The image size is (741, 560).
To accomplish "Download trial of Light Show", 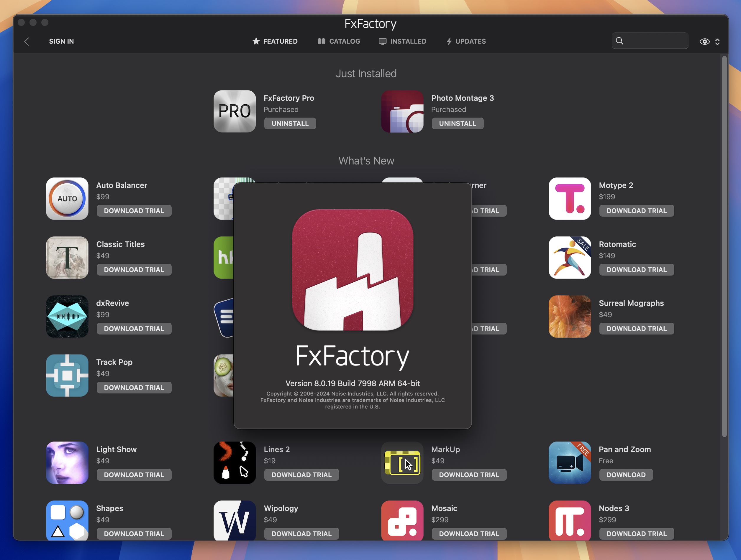I will (x=134, y=475).
